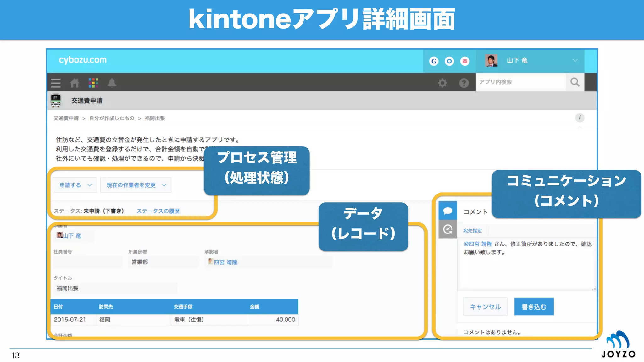The height and width of the screenshot is (362, 644).
Task: Click inside the comment text area
Action: coord(527,264)
